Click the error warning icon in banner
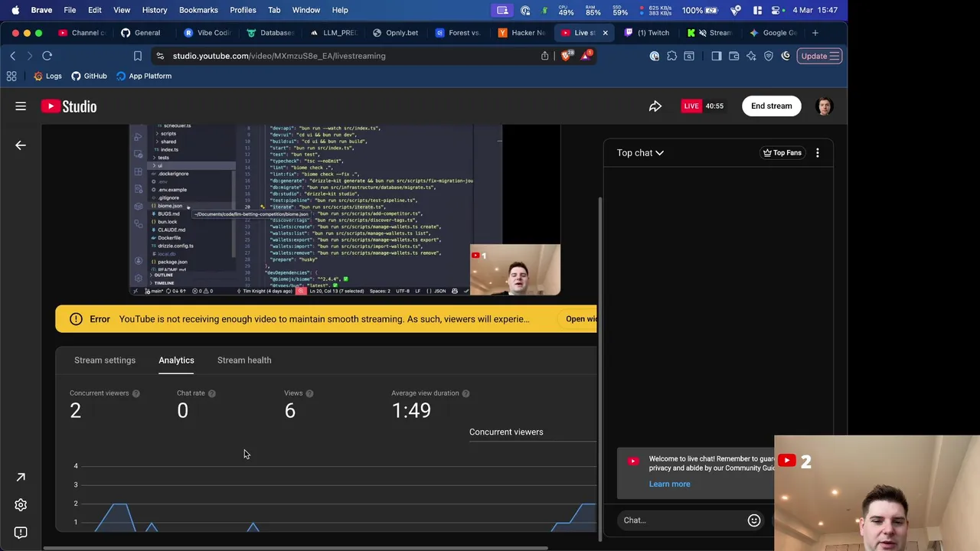Screen dimensions: 980x551 pyautogui.click(x=76, y=319)
